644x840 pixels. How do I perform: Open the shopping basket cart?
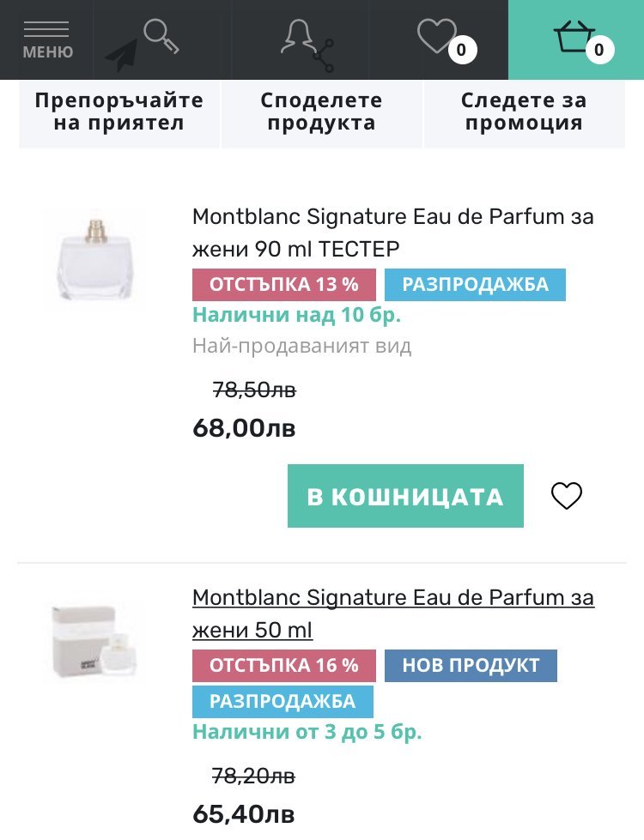pos(574,37)
